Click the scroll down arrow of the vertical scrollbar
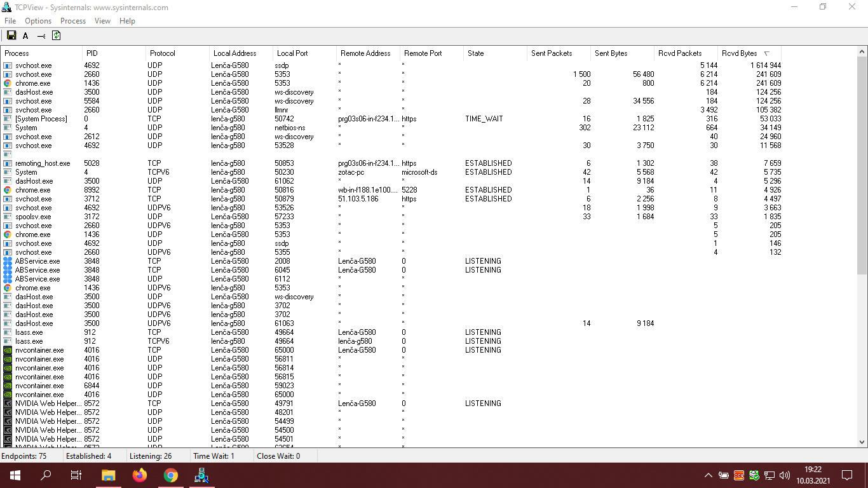This screenshot has width=868, height=488. [x=862, y=442]
